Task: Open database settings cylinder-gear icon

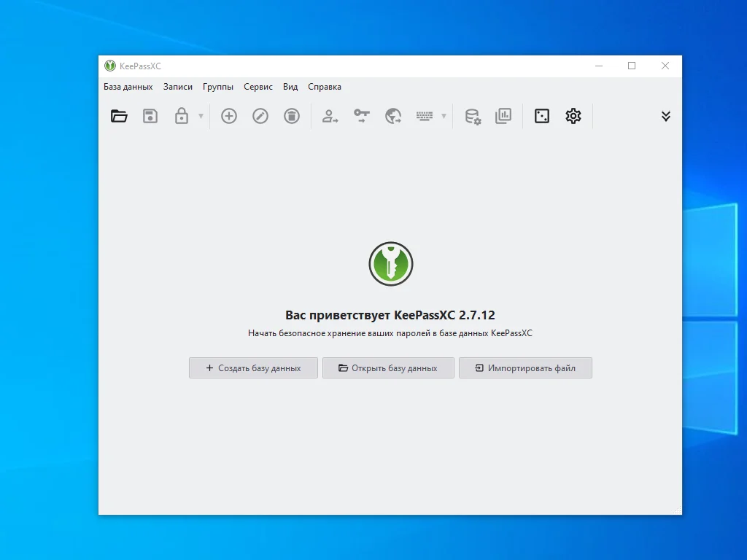Action: 473,116
